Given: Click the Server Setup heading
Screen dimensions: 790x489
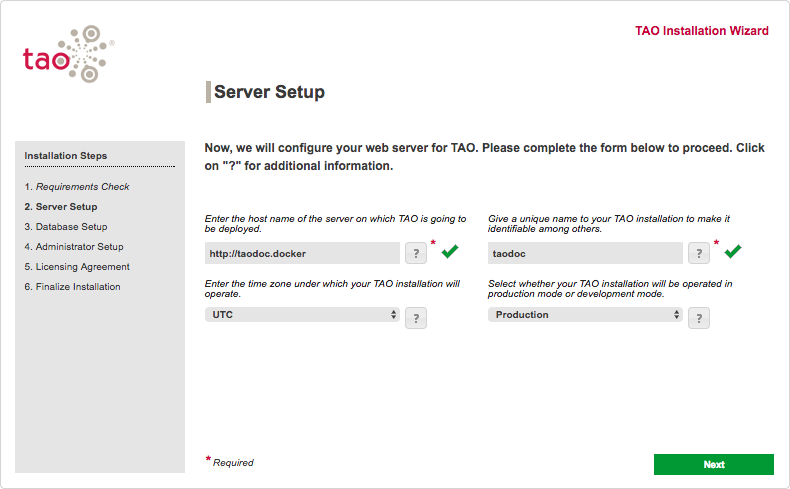Looking at the screenshot, I should 270,92.
